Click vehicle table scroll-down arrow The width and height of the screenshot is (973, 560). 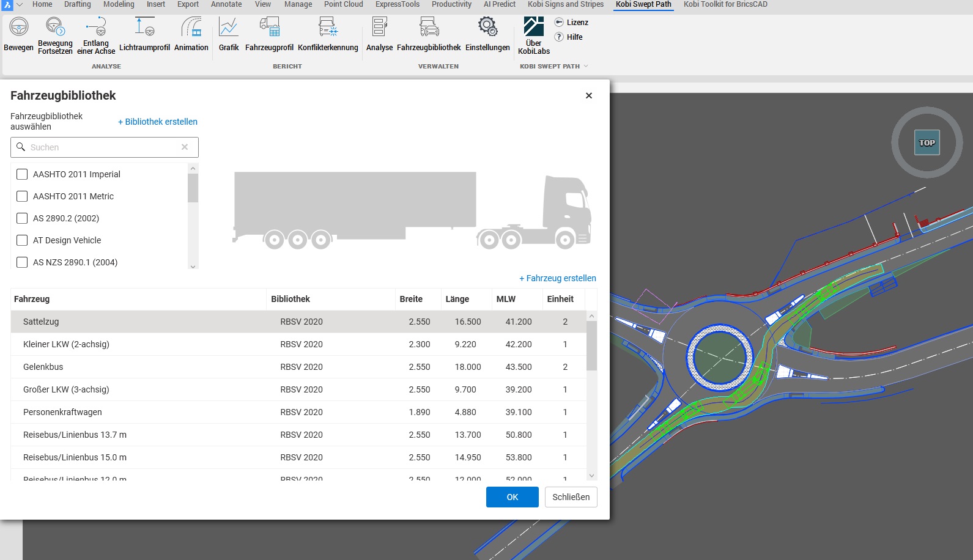591,476
